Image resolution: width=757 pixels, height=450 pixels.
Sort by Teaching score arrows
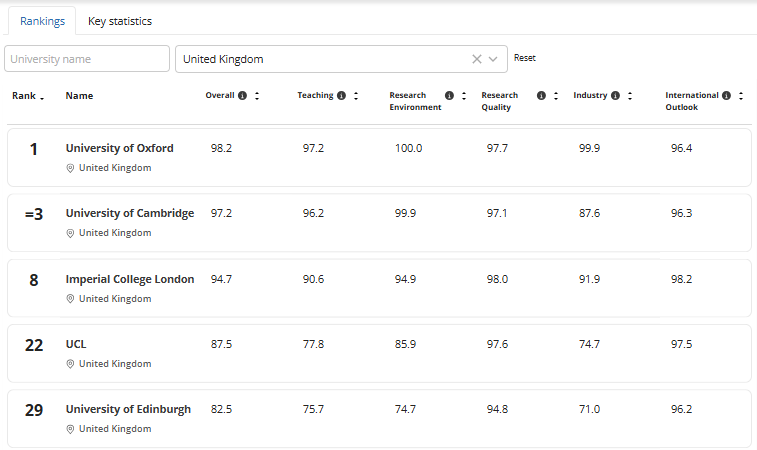click(x=356, y=96)
